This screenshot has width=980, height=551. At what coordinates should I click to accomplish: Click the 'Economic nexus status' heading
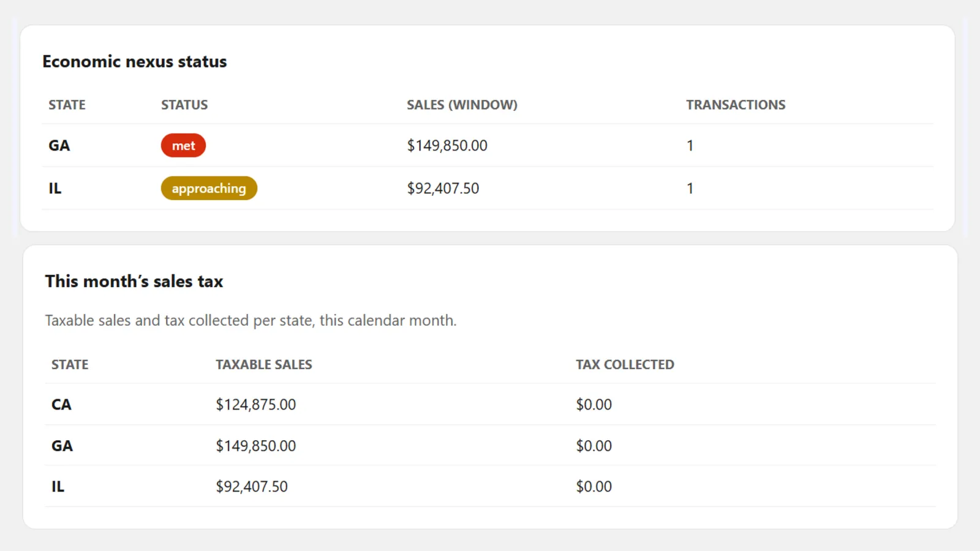click(x=134, y=62)
